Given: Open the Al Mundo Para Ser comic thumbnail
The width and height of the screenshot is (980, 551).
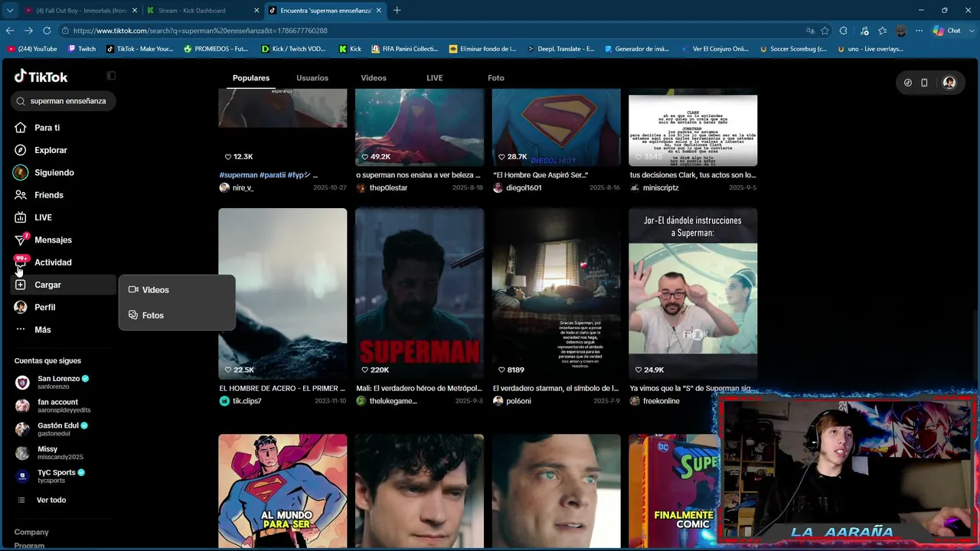Looking at the screenshot, I should (x=283, y=491).
